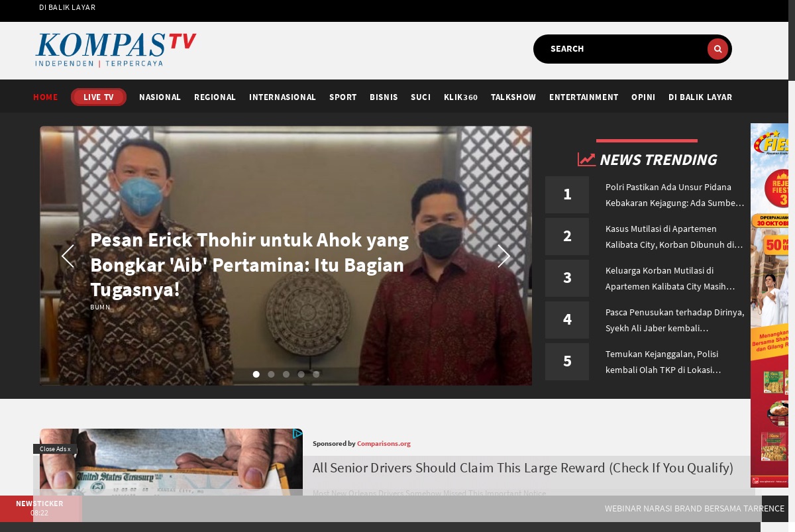Select the fourth carousel dot

(x=301, y=374)
